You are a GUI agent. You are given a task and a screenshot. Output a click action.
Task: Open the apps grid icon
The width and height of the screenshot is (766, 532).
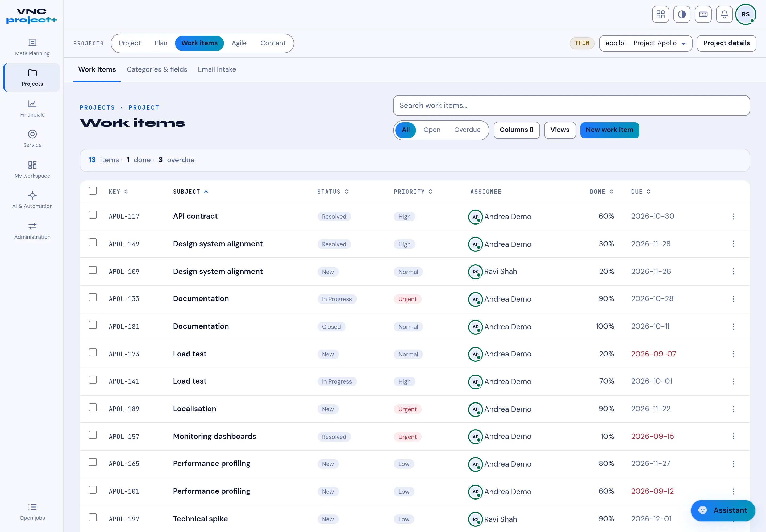(x=660, y=15)
